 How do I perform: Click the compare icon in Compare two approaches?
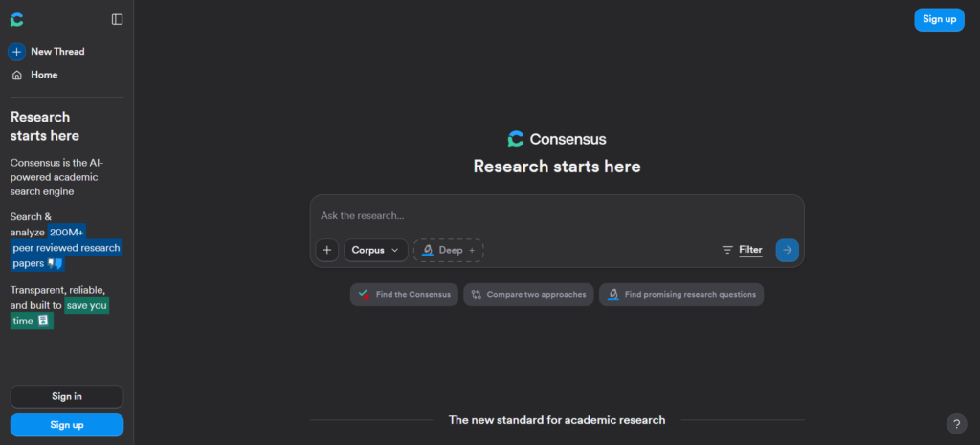pyautogui.click(x=477, y=295)
